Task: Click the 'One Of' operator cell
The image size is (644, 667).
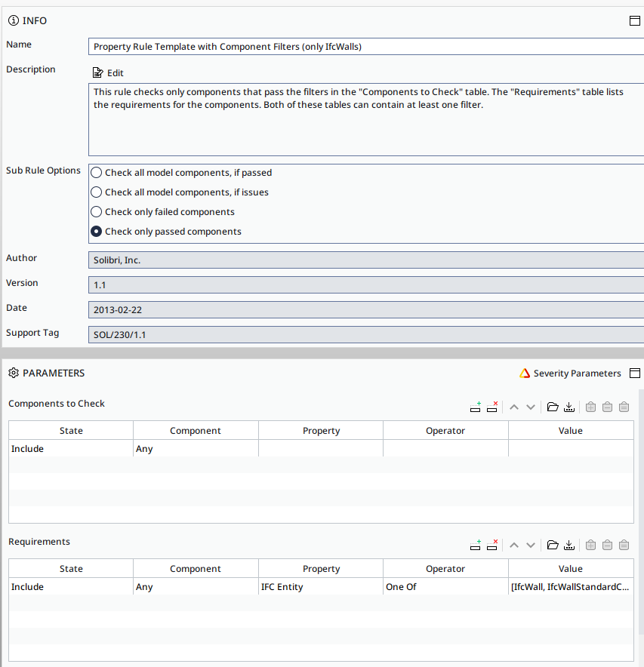Action: pyautogui.click(x=445, y=586)
